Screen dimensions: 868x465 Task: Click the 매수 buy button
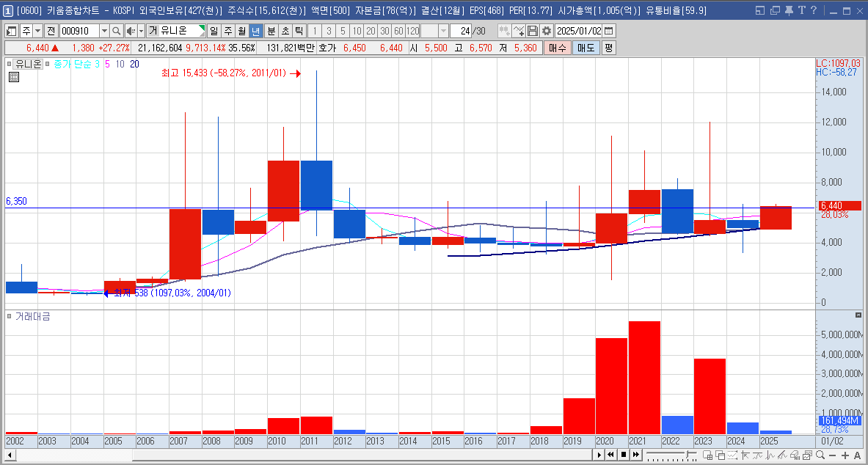(x=557, y=48)
